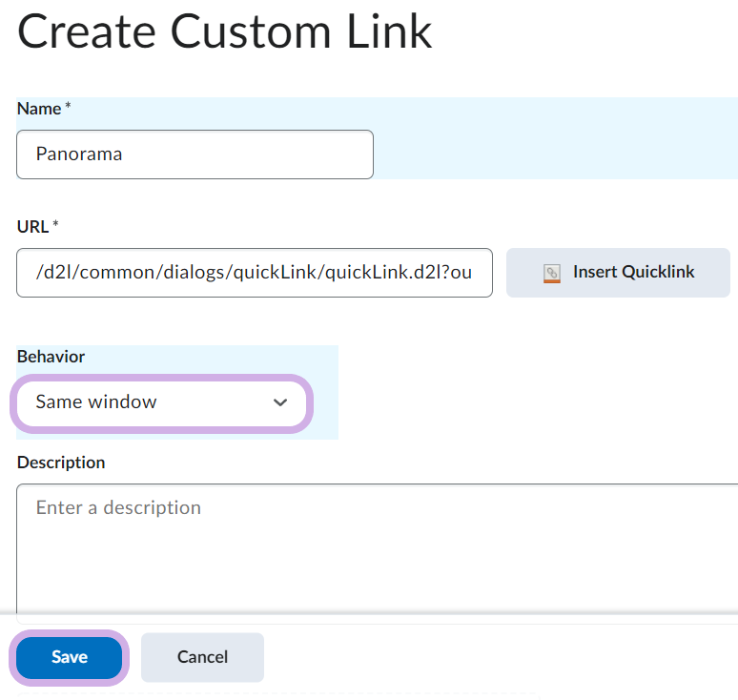Open the Behavior dropdown

[x=161, y=402]
